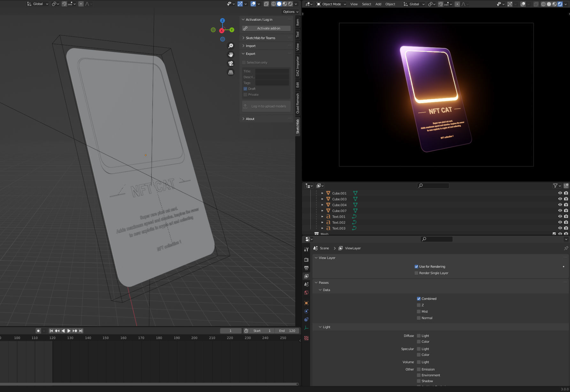Click the End frame 120 field
The image size is (570, 392).
click(x=287, y=331)
